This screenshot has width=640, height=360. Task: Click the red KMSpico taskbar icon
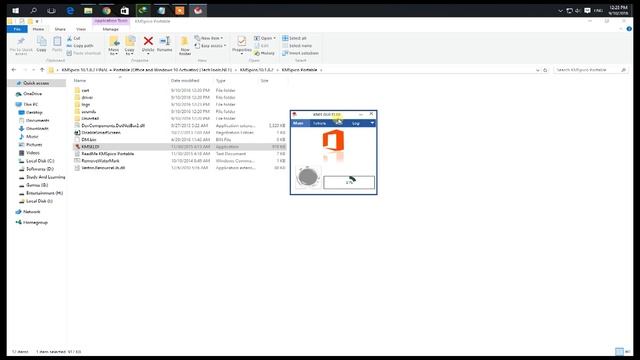coord(198,11)
